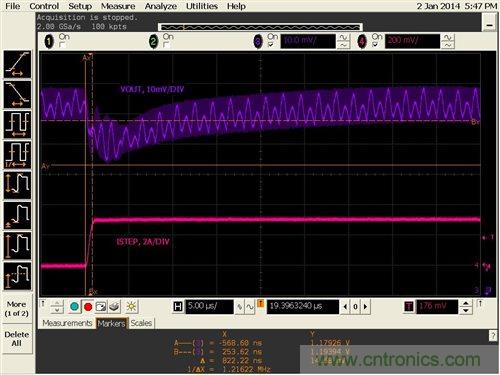This screenshot has width=500, height=375.
Task: Toggle channel 4 On checkbox
Action: click(375, 44)
